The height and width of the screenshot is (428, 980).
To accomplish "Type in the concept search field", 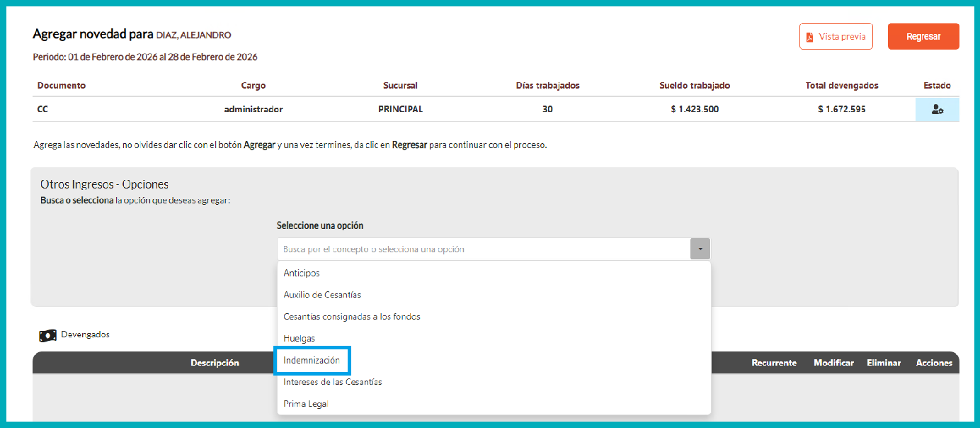I will 483,249.
